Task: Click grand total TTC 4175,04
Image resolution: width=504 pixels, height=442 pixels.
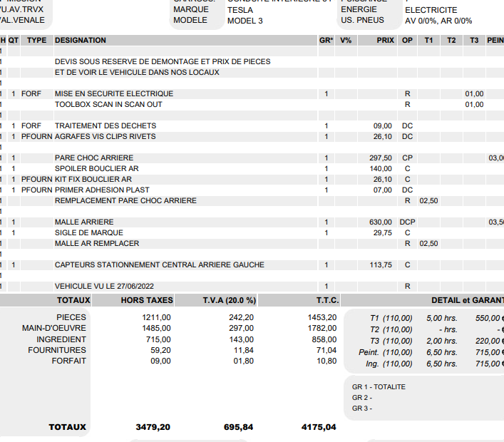Action: tap(319, 427)
